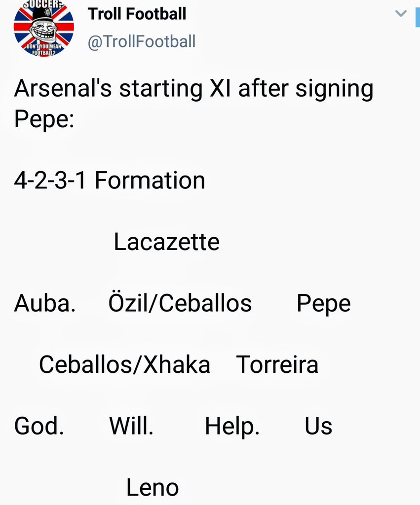Click "Auba." in the lineup

pyautogui.click(x=44, y=303)
